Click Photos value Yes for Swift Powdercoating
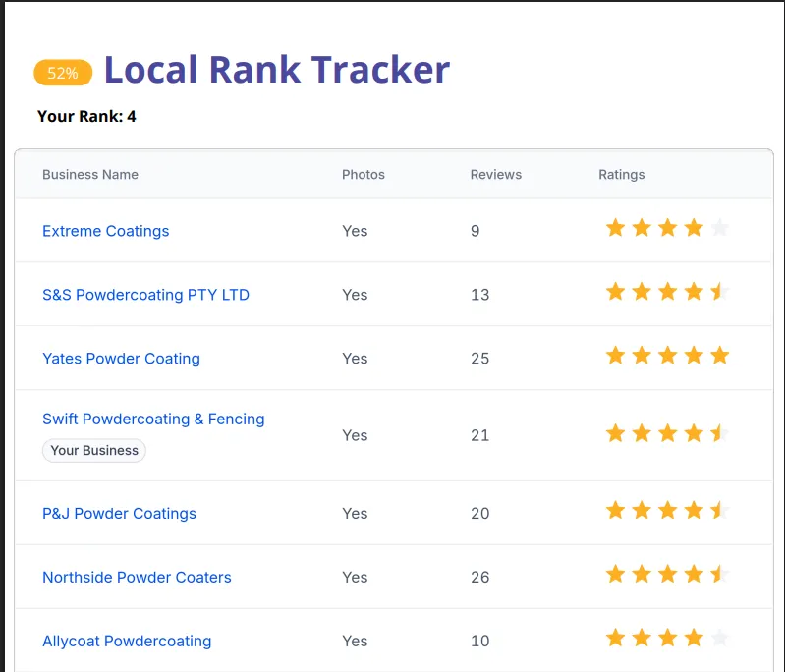Viewport: 785px width, 672px height. tap(355, 435)
